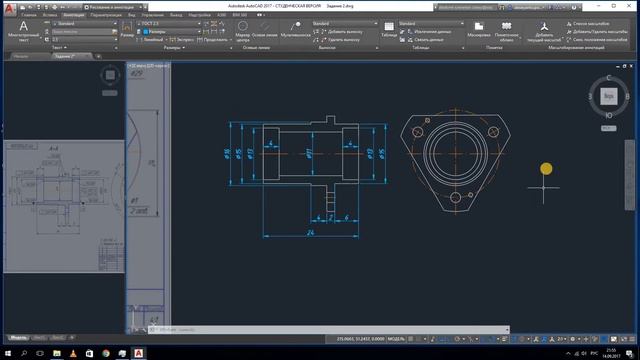
Task: Select the Многострочный текст (multiline text) tool
Action: pyautogui.click(x=23, y=31)
